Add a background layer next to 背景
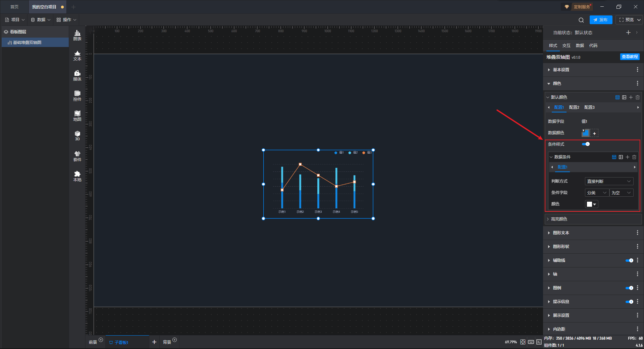The height and width of the screenshot is (349, 644). [174, 340]
